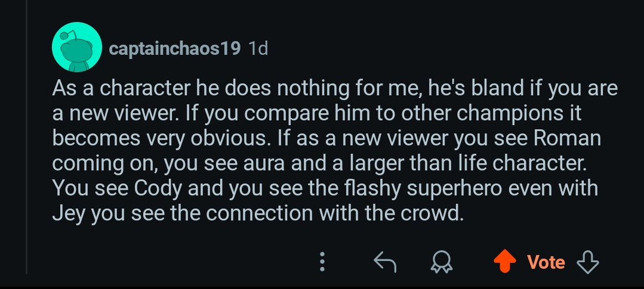Click the 1d comment timestamp
The image size is (644, 289).
[258, 48]
